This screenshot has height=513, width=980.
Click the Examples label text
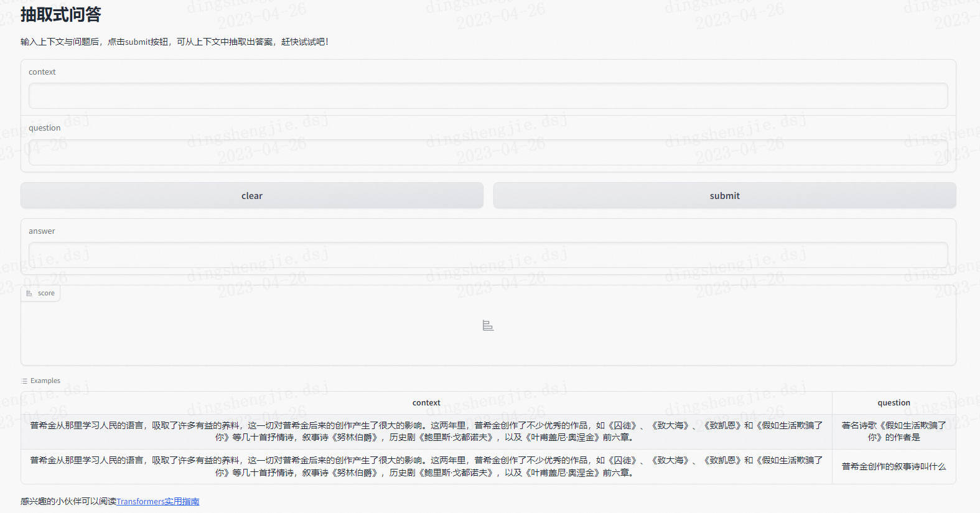click(x=45, y=381)
